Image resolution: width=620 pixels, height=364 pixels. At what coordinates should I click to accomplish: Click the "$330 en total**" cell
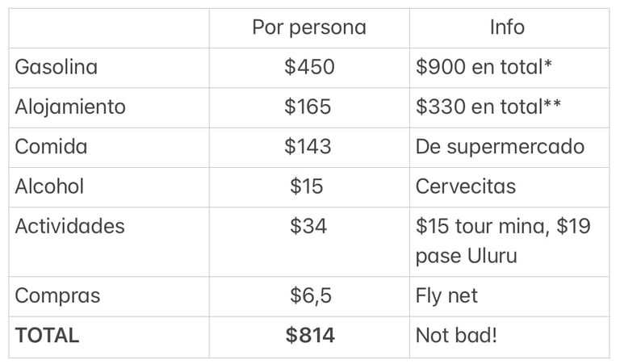[488, 107]
